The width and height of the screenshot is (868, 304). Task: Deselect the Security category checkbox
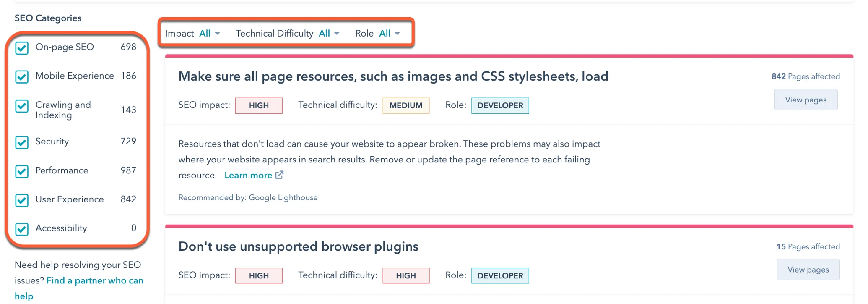pos(22,142)
